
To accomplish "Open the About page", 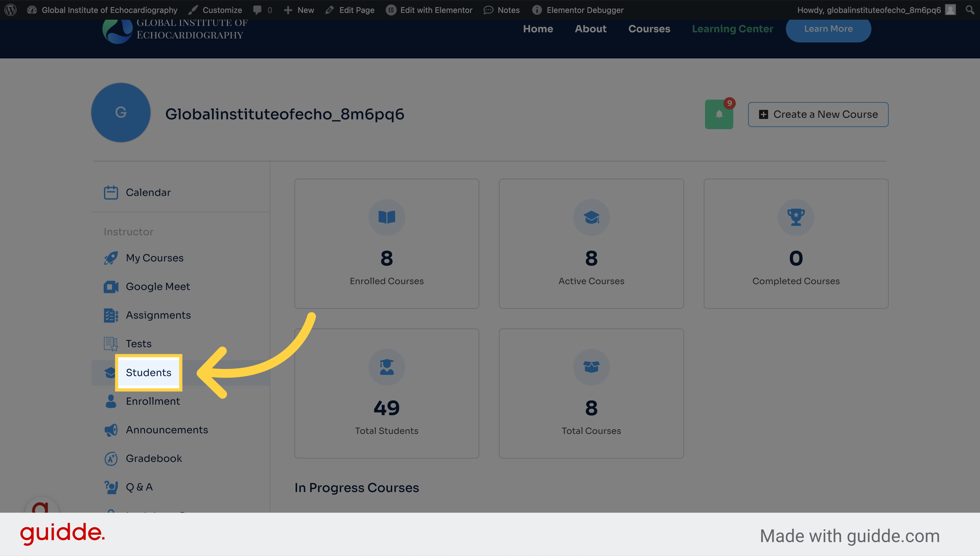I will [591, 29].
